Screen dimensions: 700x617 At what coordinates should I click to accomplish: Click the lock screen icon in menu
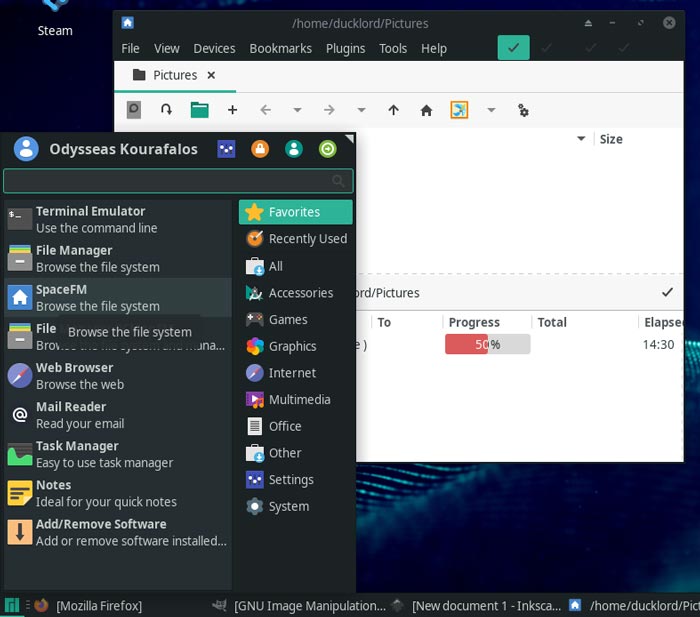click(x=260, y=149)
